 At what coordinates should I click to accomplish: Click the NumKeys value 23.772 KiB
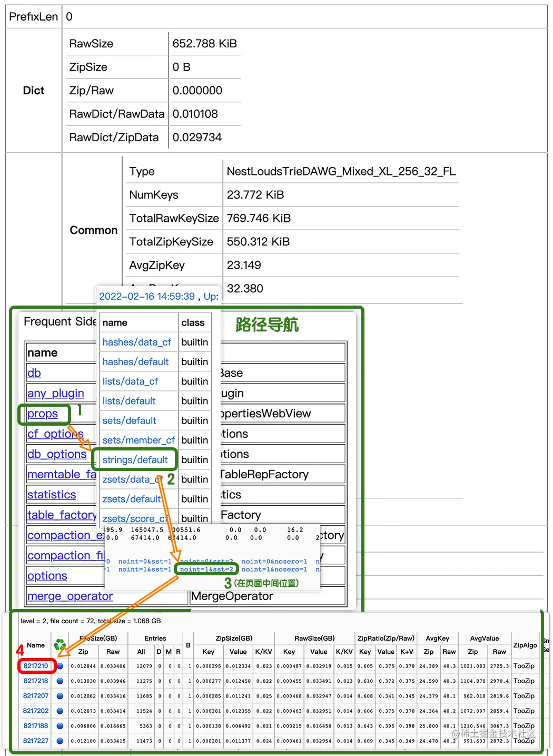255,195
